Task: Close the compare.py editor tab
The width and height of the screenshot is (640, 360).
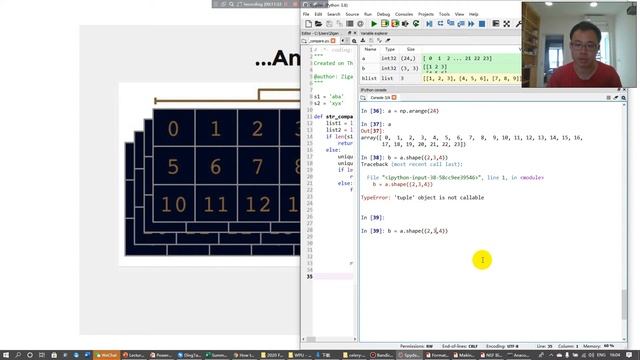Action: click(x=333, y=41)
